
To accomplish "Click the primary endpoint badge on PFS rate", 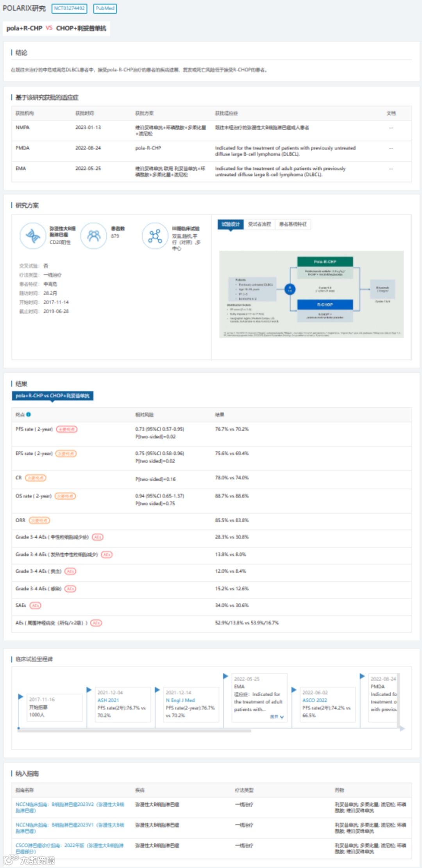I will (x=67, y=429).
